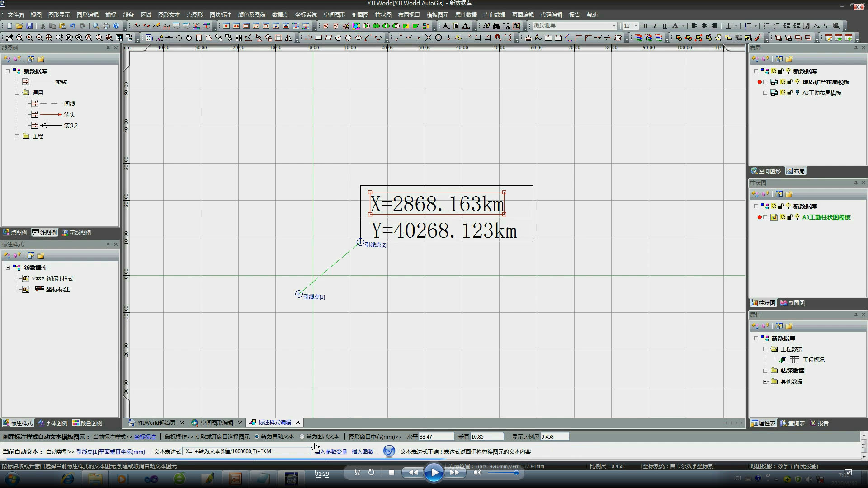868x488 pixels.
Task: Open the 柱状图 menu
Action: click(383, 15)
